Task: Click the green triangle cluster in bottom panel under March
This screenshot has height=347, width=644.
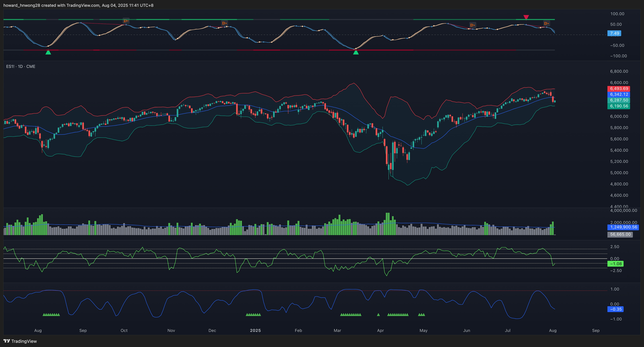Action: coord(351,314)
